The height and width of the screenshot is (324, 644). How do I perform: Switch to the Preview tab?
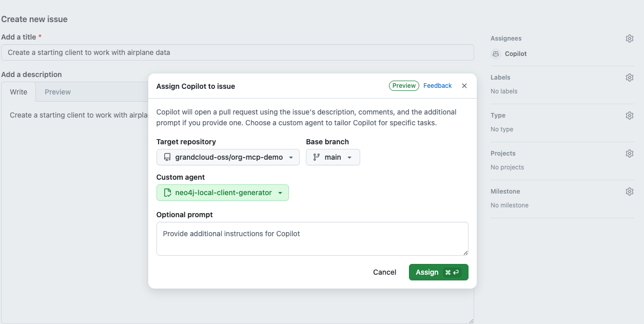click(57, 92)
